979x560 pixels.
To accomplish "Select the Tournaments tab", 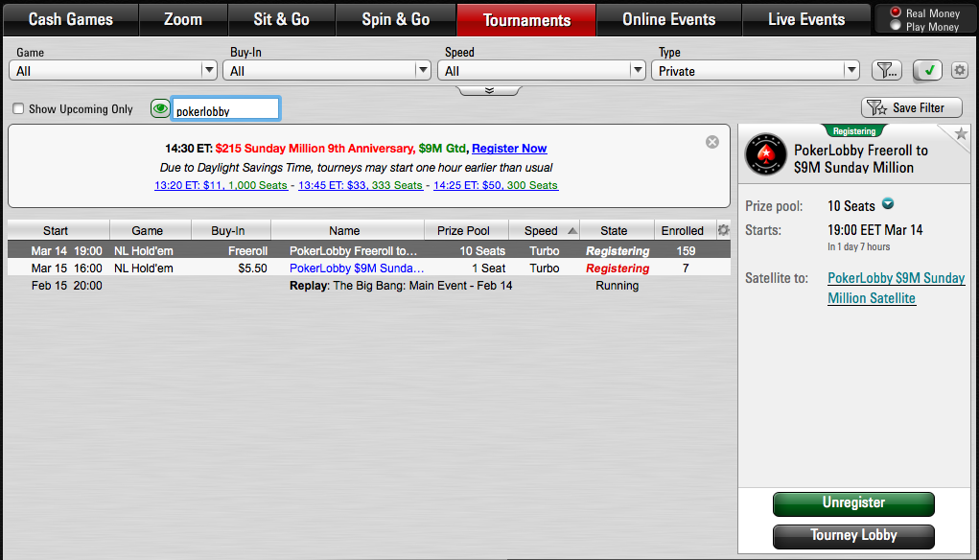I will coord(526,19).
